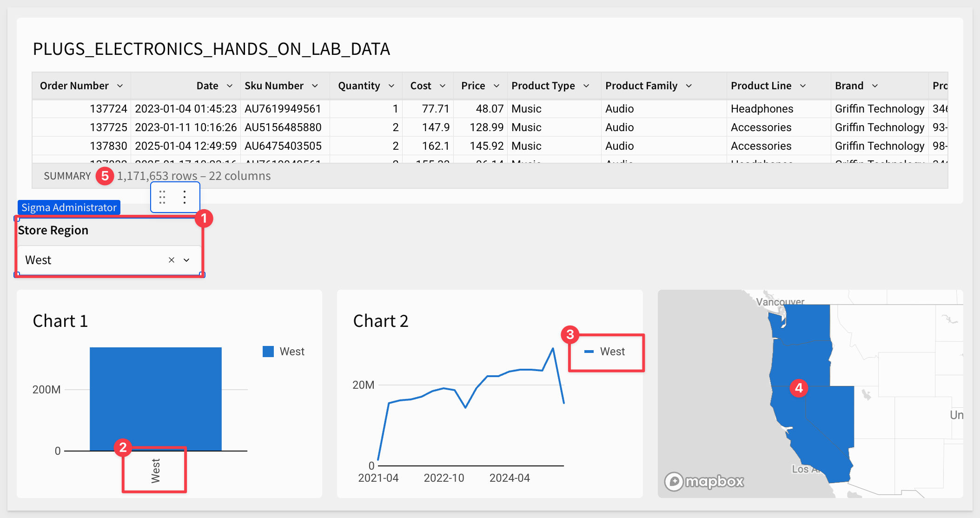Click the blue West bar in Chart 1

pyautogui.click(x=156, y=399)
